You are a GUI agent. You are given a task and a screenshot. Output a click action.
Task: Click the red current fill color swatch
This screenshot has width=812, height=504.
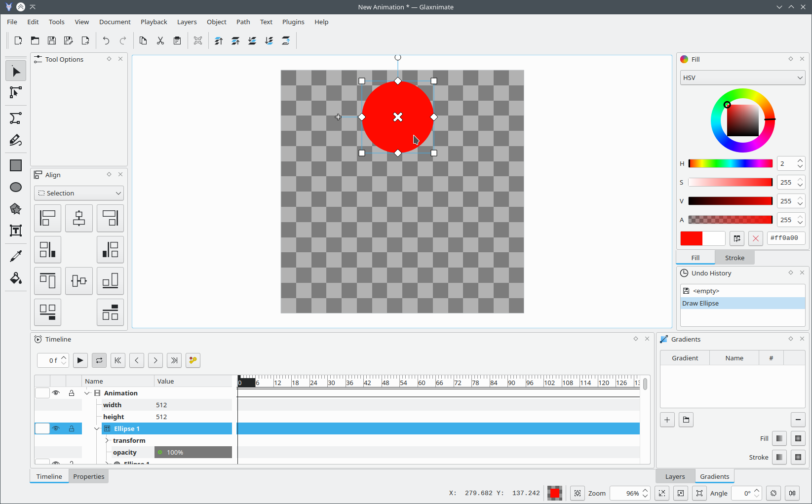(692, 238)
